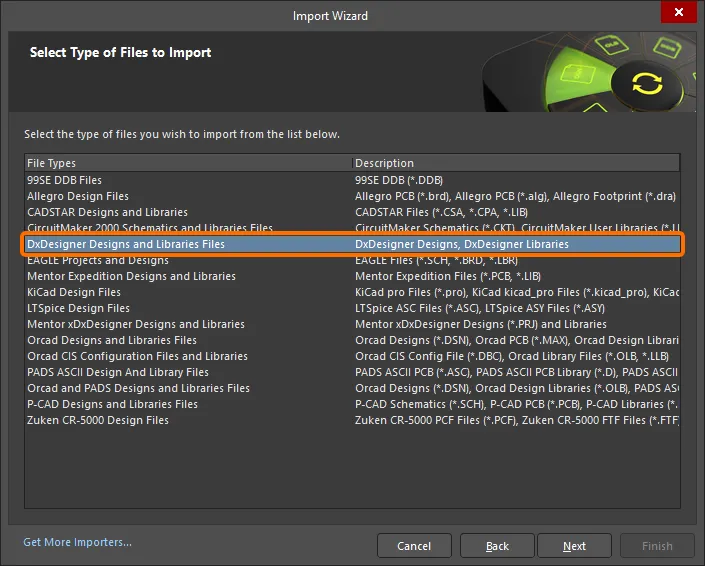The image size is (705, 566).
Task: Click the EAGLE Files (*.SCH, *.BRD, *.LBR) description
Action: [x=436, y=260]
